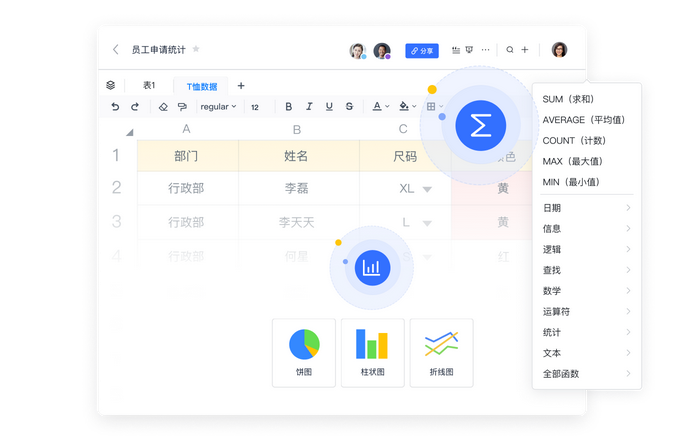Choose SUM (求和) function
The width and height of the screenshot is (684, 440).
click(x=587, y=99)
